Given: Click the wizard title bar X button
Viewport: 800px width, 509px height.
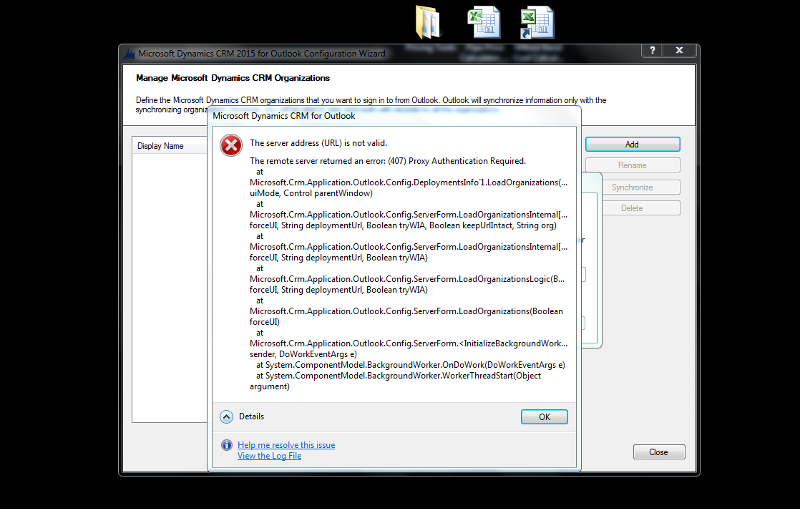Looking at the screenshot, I should point(679,50).
